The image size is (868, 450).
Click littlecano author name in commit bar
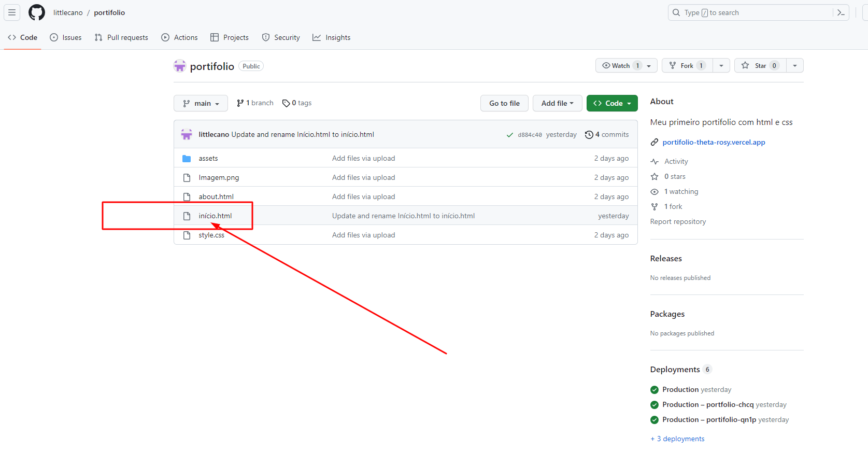214,134
